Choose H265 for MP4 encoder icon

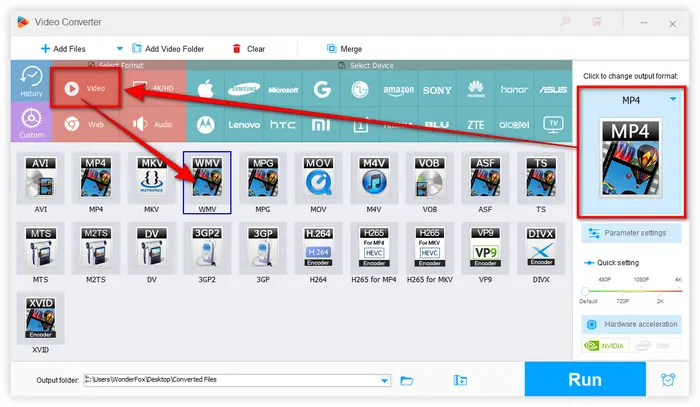point(374,248)
